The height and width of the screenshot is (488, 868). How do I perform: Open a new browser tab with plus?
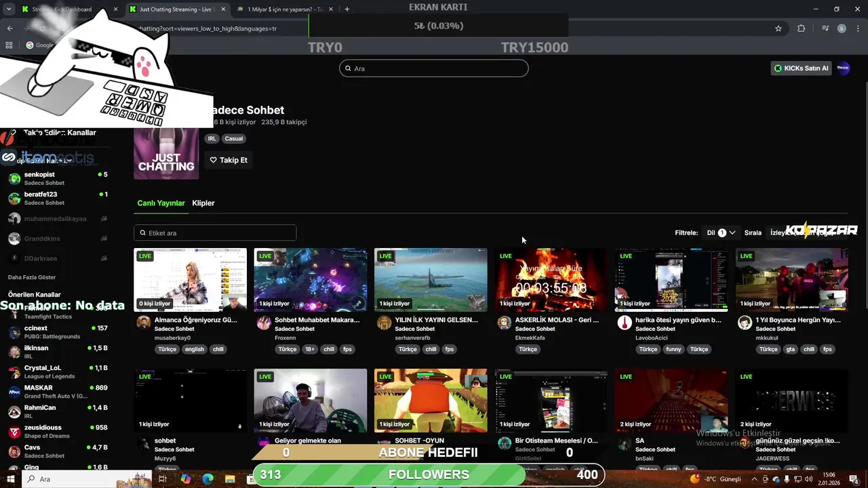(x=347, y=9)
